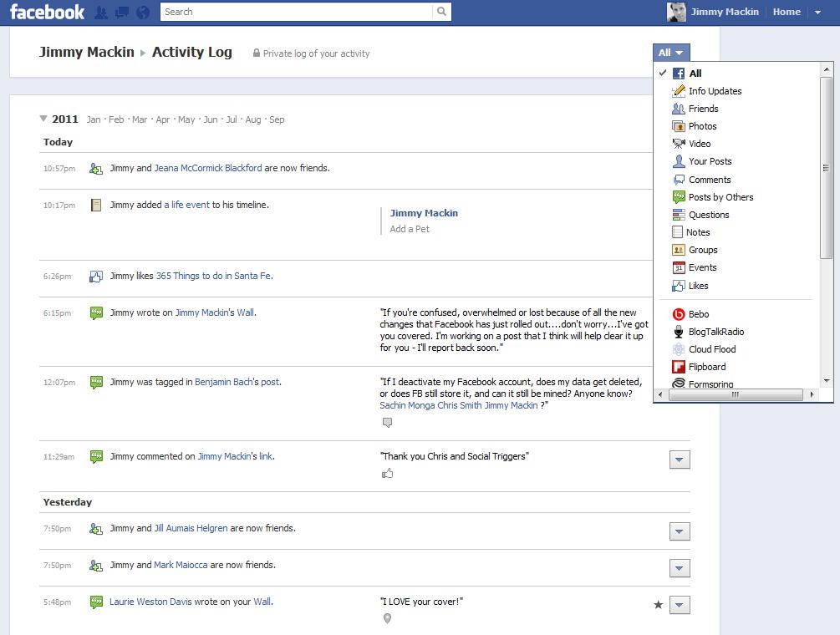Open the Benjamin Bach link
The image size is (840, 635).
223,383
